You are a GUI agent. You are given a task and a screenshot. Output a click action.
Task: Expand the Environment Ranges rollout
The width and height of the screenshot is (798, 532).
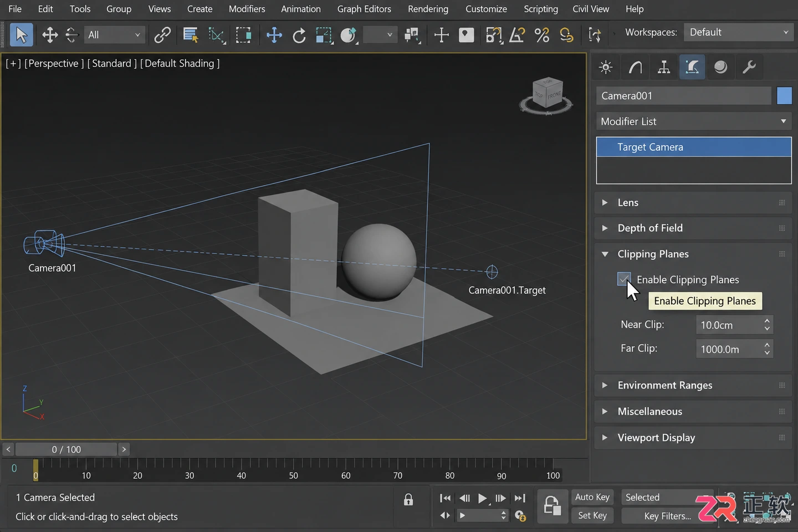click(693, 385)
